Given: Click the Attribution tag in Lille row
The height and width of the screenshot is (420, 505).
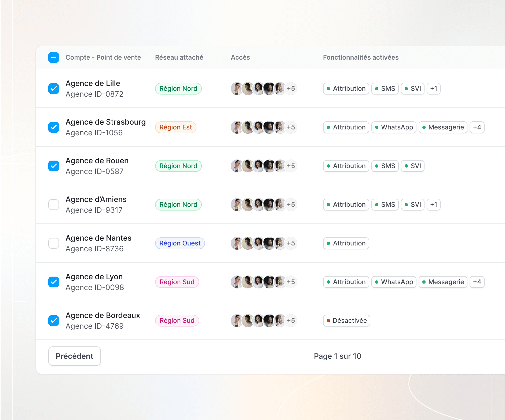Looking at the screenshot, I should pos(346,89).
